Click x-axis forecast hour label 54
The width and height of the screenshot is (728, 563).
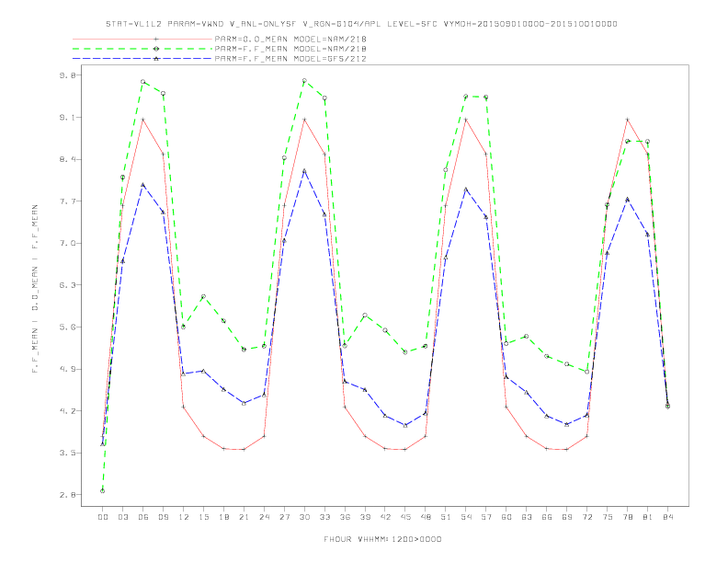click(x=466, y=517)
